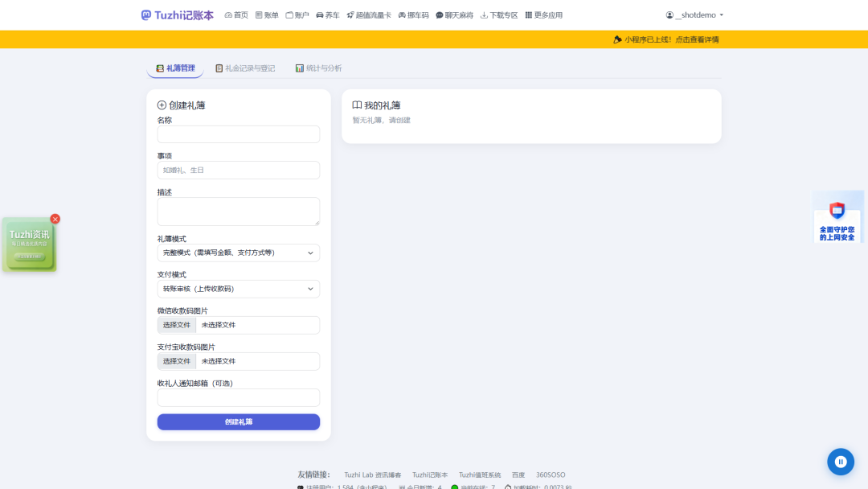The width and height of the screenshot is (868, 489).
Task: Click the round blue pause button
Action: point(841,462)
